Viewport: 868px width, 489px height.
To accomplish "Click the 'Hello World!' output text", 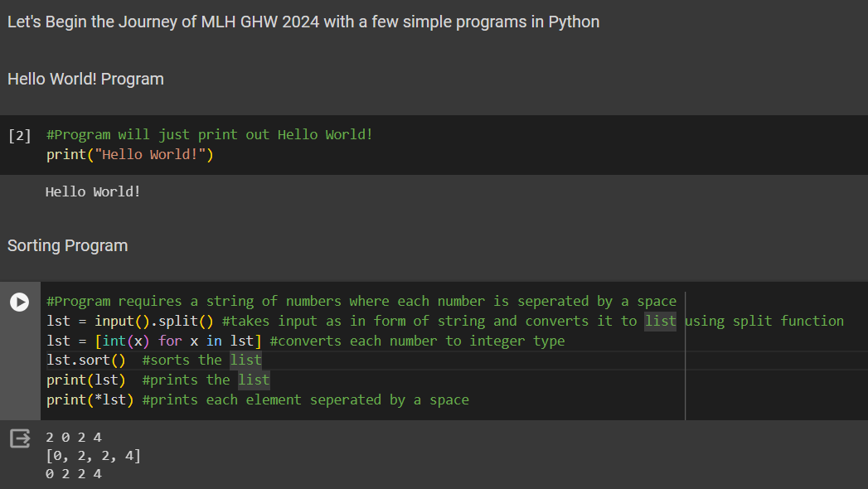I will 93,192.
